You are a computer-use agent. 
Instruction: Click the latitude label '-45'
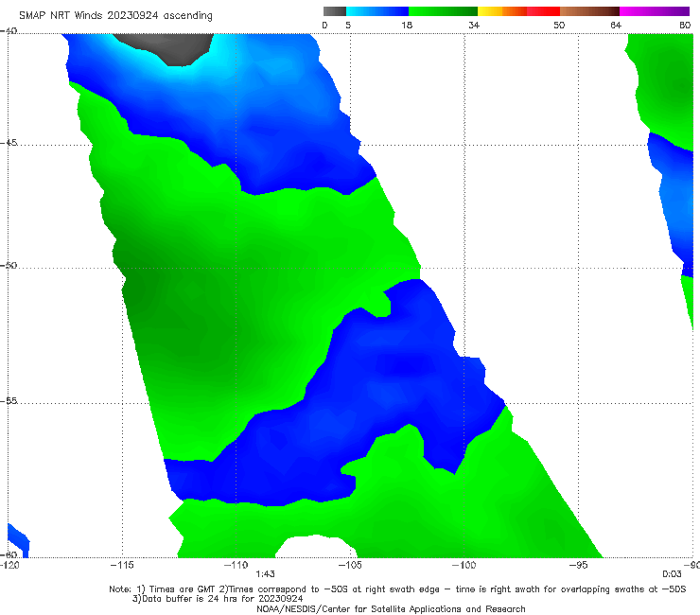pyautogui.click(x=9, y=143)
